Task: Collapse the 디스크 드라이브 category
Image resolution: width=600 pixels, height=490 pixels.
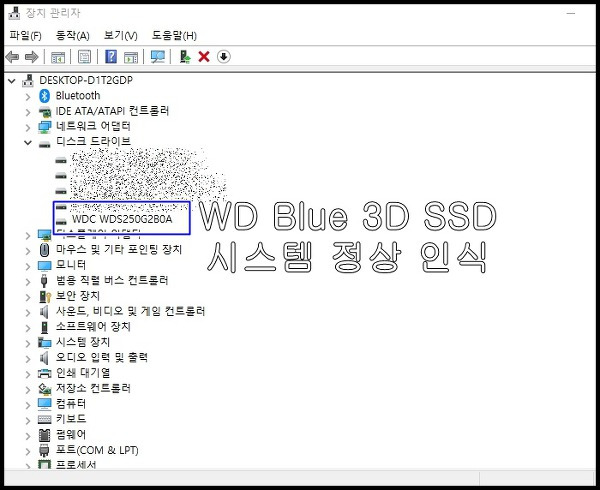Action: [28, 143]
